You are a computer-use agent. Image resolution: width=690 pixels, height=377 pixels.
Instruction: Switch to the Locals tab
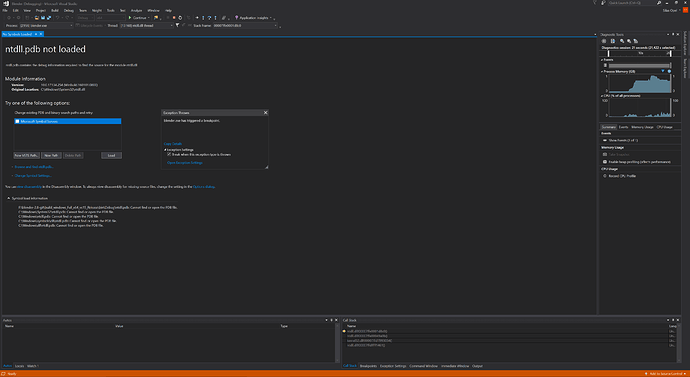19,366
